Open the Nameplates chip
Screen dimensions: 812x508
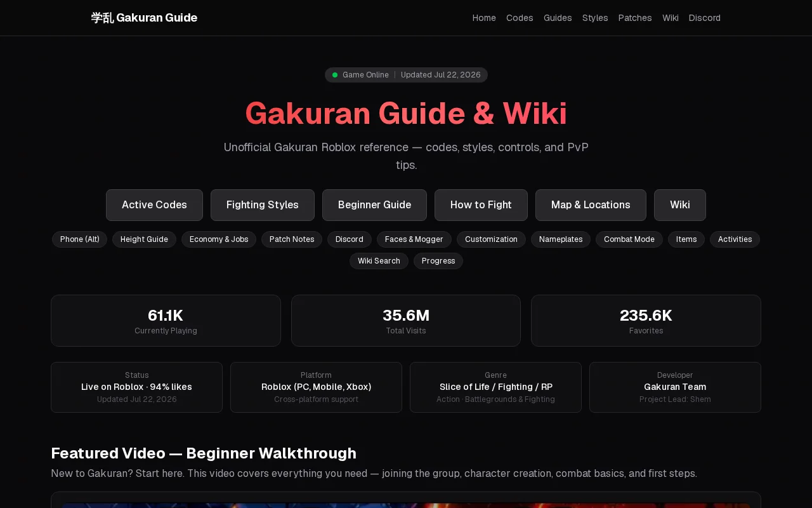(x=561, y=239)
